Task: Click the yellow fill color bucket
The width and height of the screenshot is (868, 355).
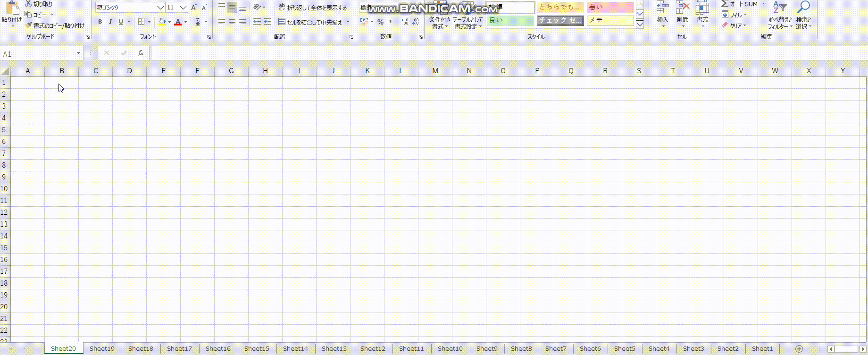Action: 162,22
